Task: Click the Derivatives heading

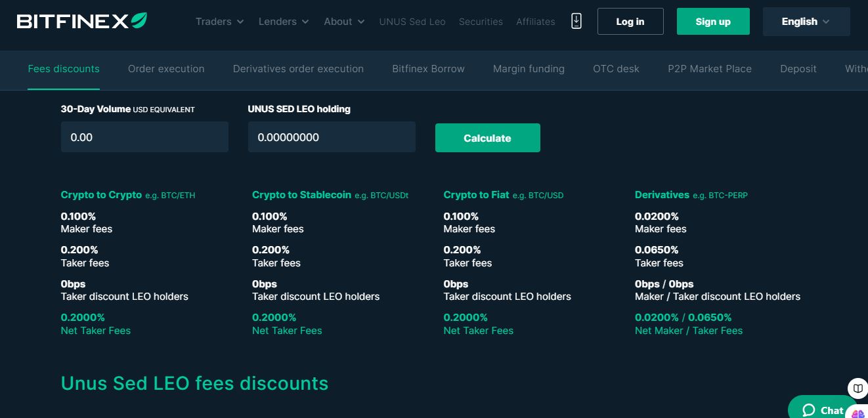Action: [662, 195]
